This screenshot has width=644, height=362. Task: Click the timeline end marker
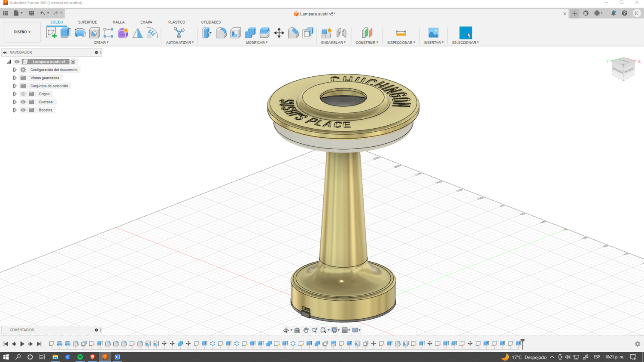click(x=522, y=343)
